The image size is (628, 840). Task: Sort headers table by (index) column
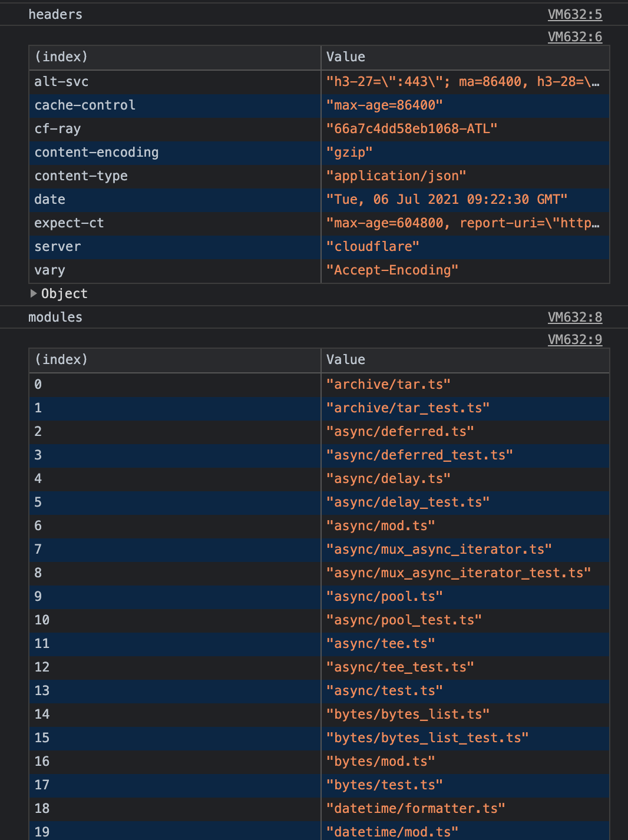(x=61, y=57)
